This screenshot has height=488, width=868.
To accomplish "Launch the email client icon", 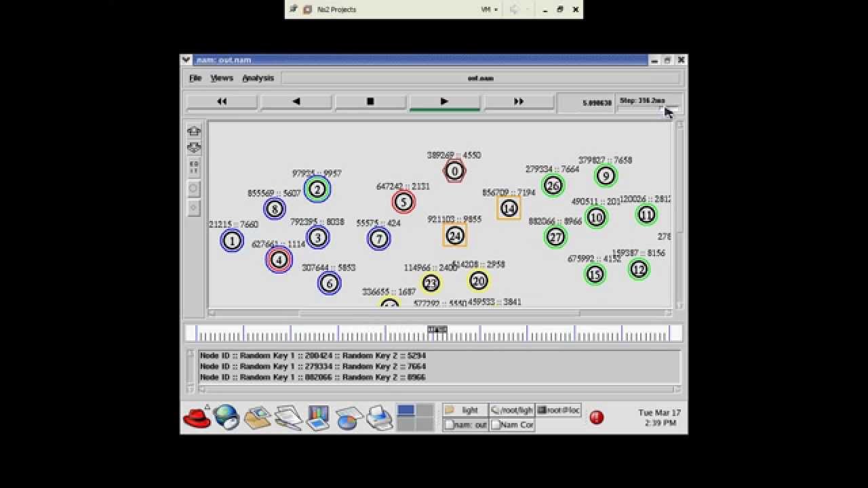I will tap(258, 418).
